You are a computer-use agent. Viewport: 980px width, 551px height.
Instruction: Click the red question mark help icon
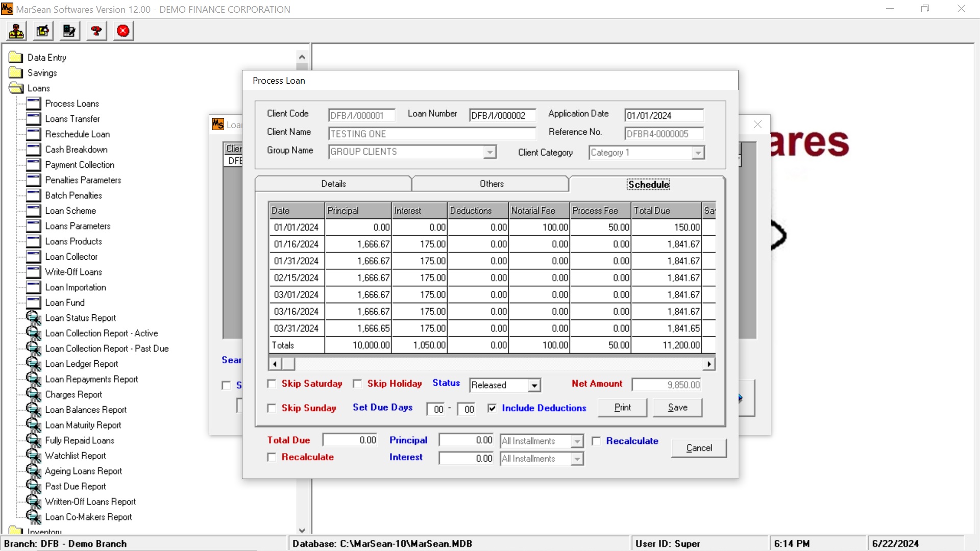click(96, 31)
